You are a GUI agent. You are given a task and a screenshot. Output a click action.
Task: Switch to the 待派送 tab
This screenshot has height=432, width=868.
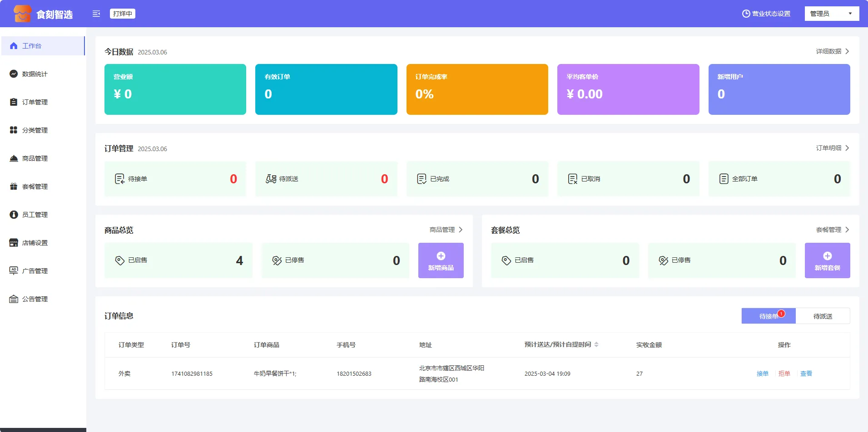[823, 316]
